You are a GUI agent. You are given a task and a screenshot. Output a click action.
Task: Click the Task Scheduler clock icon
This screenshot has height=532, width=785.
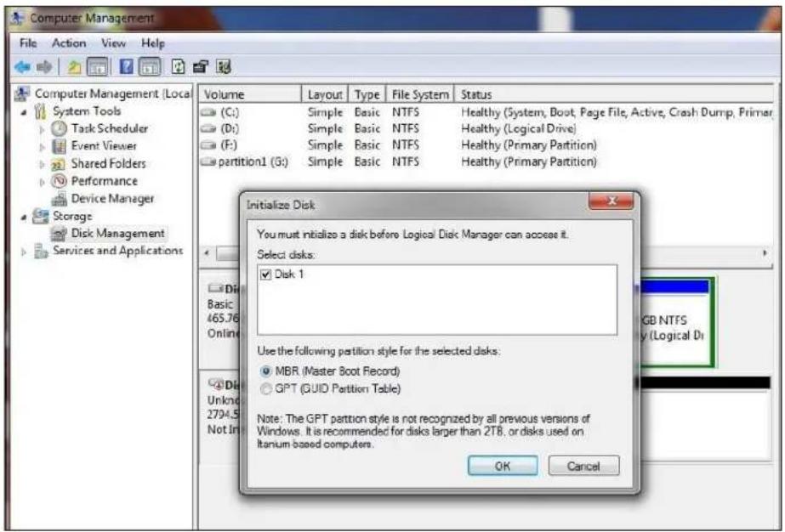(x=59, y=128)
